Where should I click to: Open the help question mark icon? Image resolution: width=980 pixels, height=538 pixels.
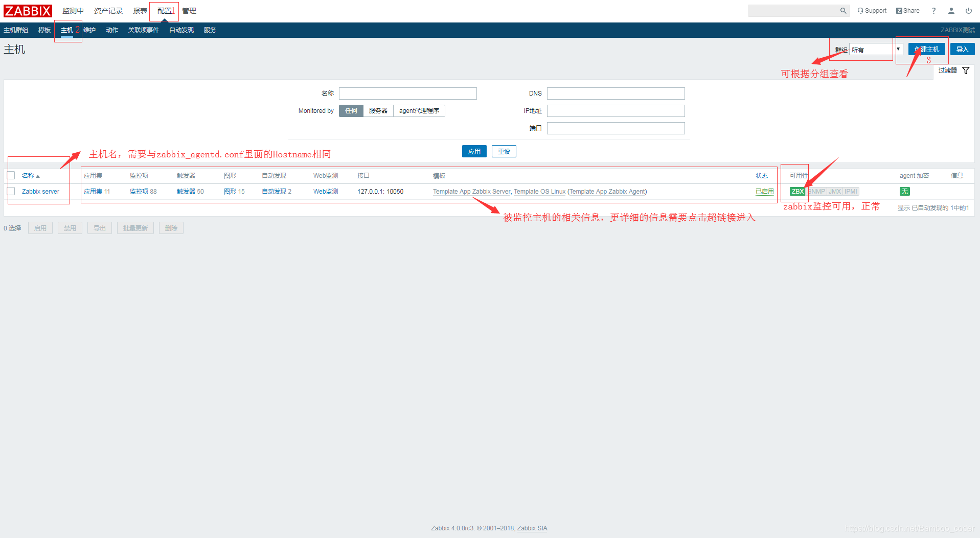[934, 11]
